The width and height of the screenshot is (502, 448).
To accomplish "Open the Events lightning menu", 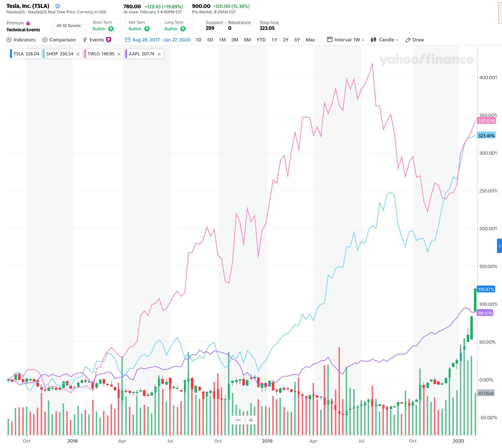I will point(85,40).
